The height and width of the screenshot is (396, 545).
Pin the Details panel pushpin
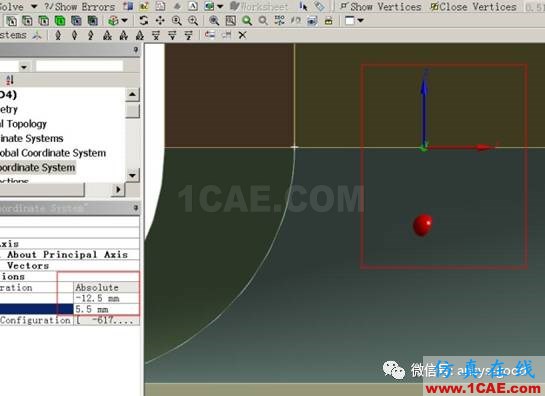click(x=136, y=208)
